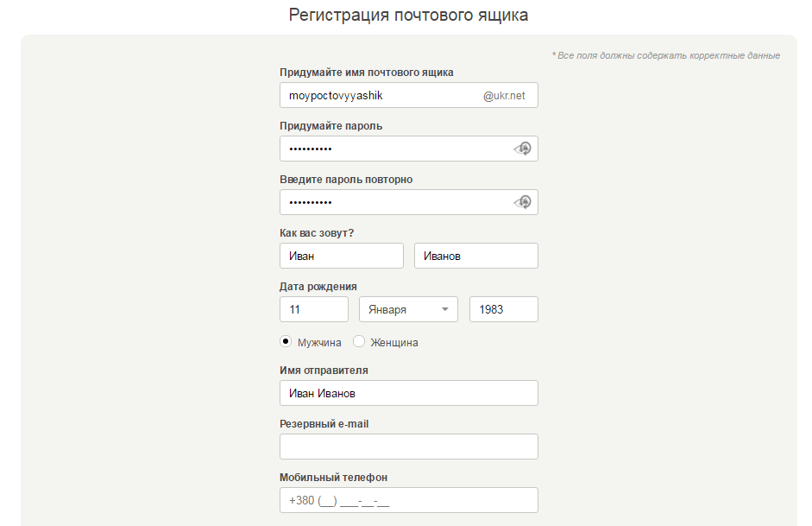
Task: Select the Женщина radio button
Action: (359, 341)
